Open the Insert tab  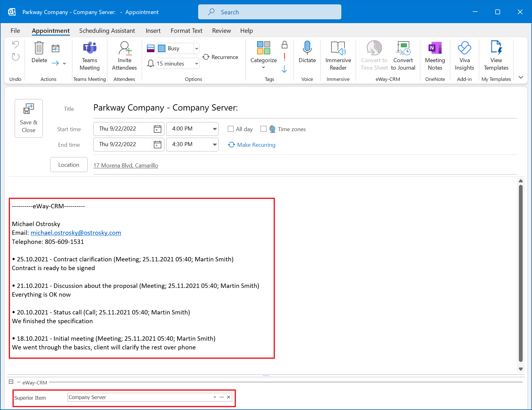point(153,31)
